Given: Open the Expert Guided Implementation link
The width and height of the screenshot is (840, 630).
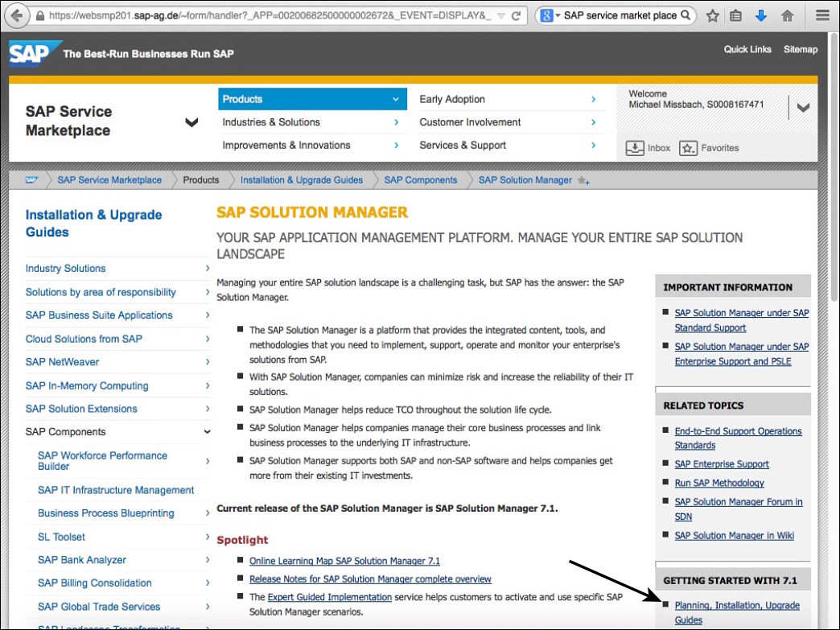Looking at the screenshot, I should click(329, 597).
